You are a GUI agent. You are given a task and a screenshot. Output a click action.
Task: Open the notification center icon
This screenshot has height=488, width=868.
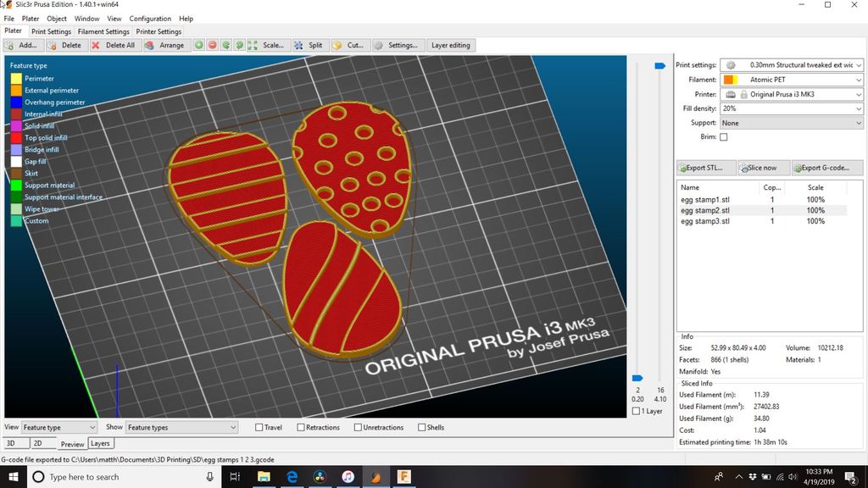tap(851, 476)
